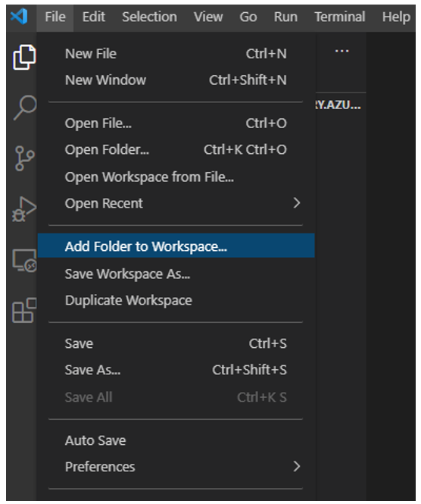Image resolution: width=421 pixels, height=504 pixels.
Task: Choose New File from the menu
Action: tap(176, 54)
